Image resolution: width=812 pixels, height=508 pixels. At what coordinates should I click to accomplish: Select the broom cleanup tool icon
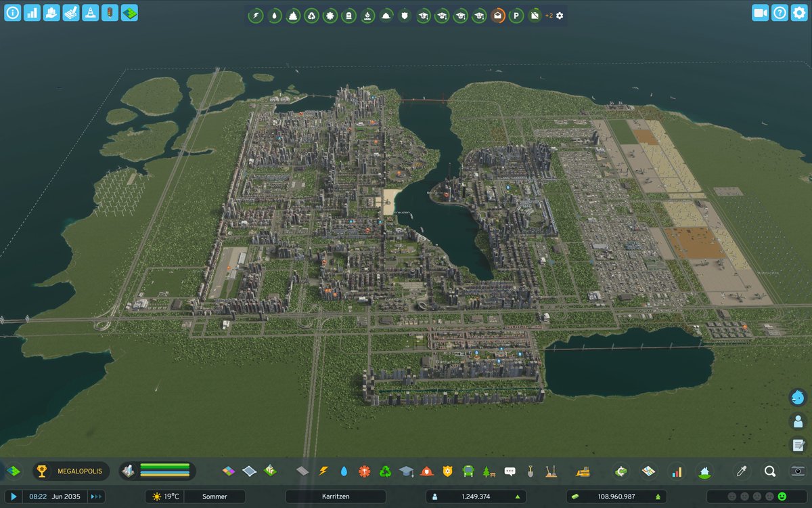point(551,471)
